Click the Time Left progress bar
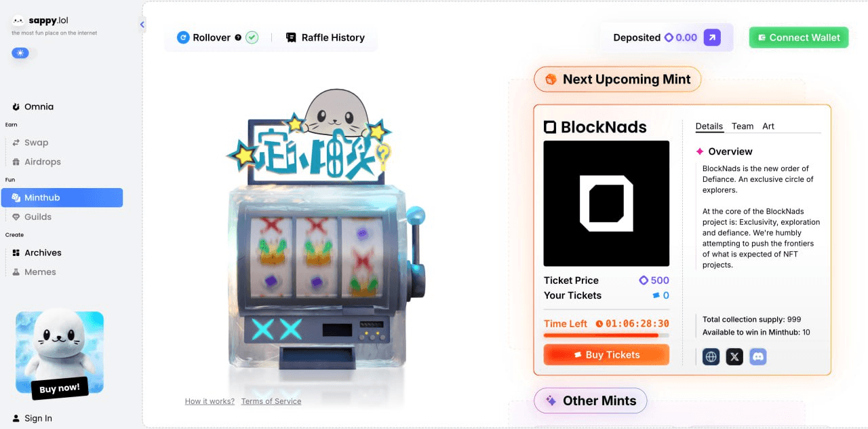Viewport: 868px width, 429px height. coord(606,335)
